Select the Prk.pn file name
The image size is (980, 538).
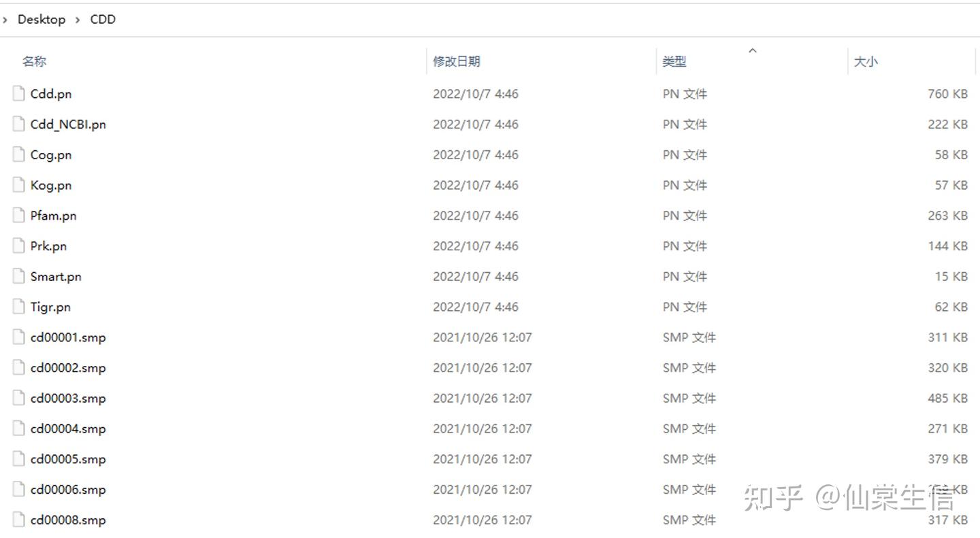click(48, 246)
